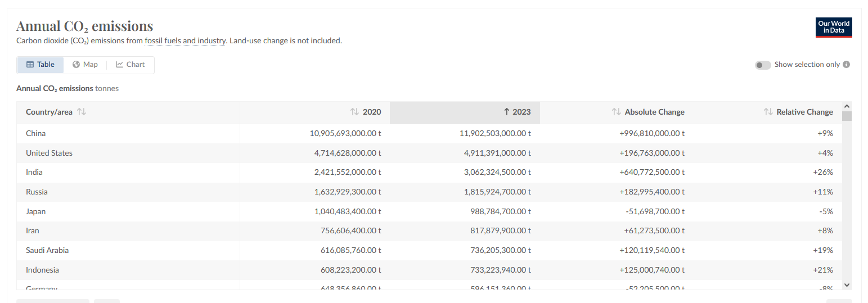Click the China row country name

point(35,133)
